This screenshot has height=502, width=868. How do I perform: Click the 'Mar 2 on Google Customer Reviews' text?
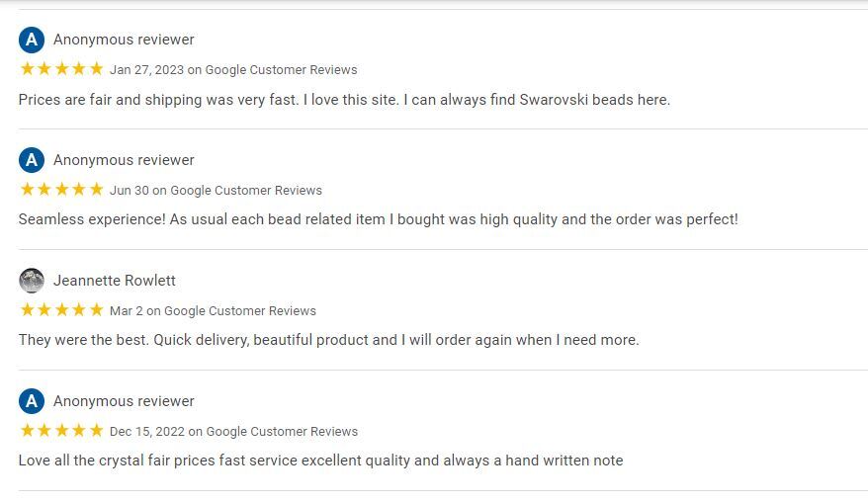click(x=214, y=311)
